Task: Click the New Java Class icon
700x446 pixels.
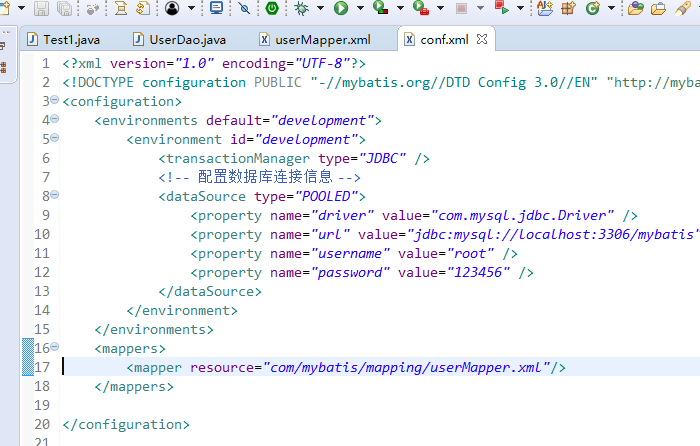Action: click(594, 9)
